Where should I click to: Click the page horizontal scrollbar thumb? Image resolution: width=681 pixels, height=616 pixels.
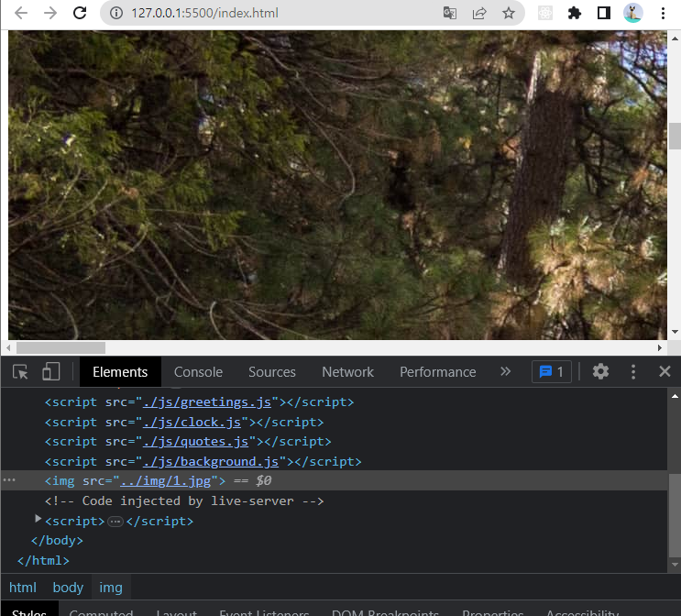pyautogui.click(x=60, y=348)
